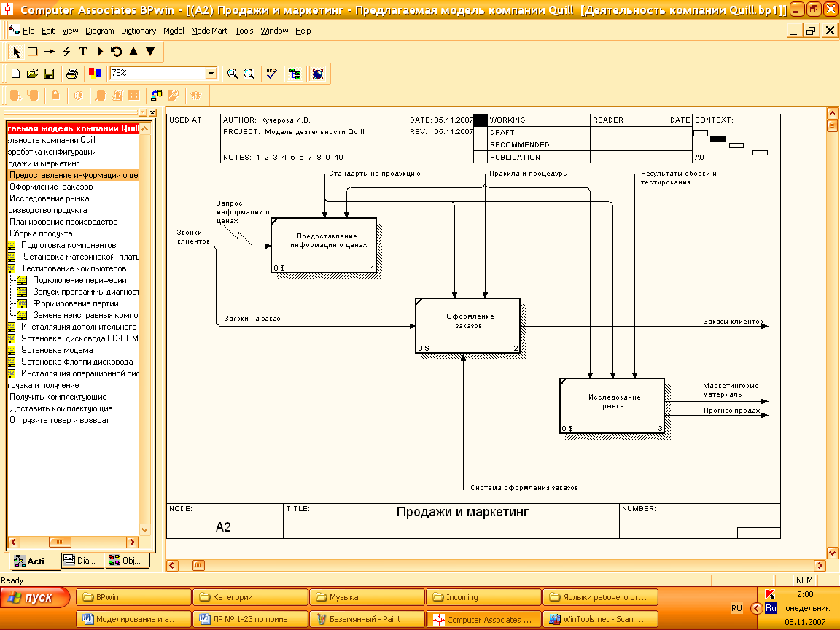The image size is (840, 630).
Task: Save the model floppy icon
Action: click(x=49, y=74)
